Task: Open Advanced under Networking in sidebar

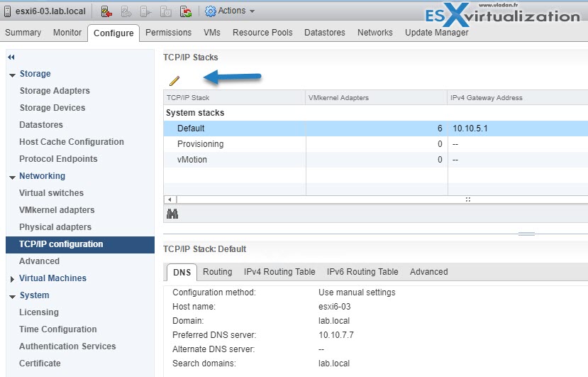Action: pos(40,261)
